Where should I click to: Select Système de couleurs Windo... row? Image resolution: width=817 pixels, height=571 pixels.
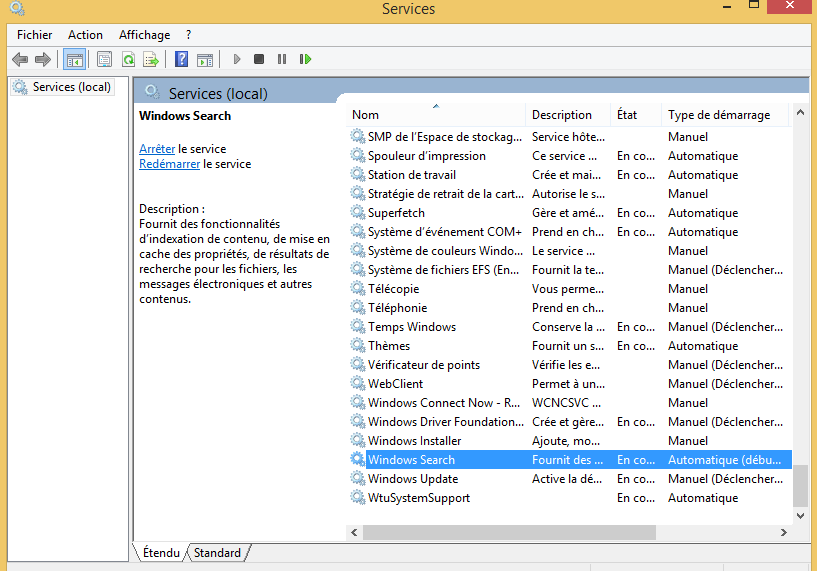coord(569,250)
